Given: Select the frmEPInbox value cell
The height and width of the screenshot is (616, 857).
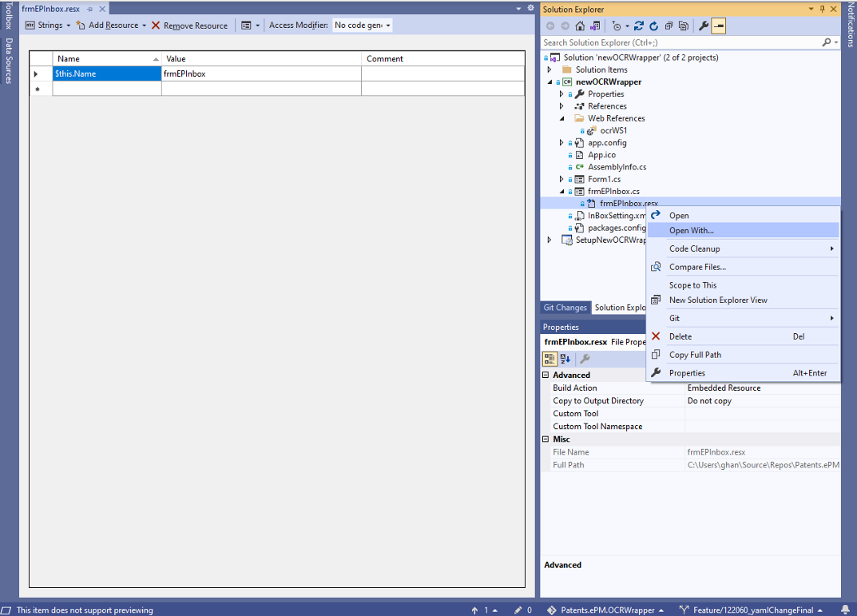Looking at the screenshot, I should coord(261,74).
